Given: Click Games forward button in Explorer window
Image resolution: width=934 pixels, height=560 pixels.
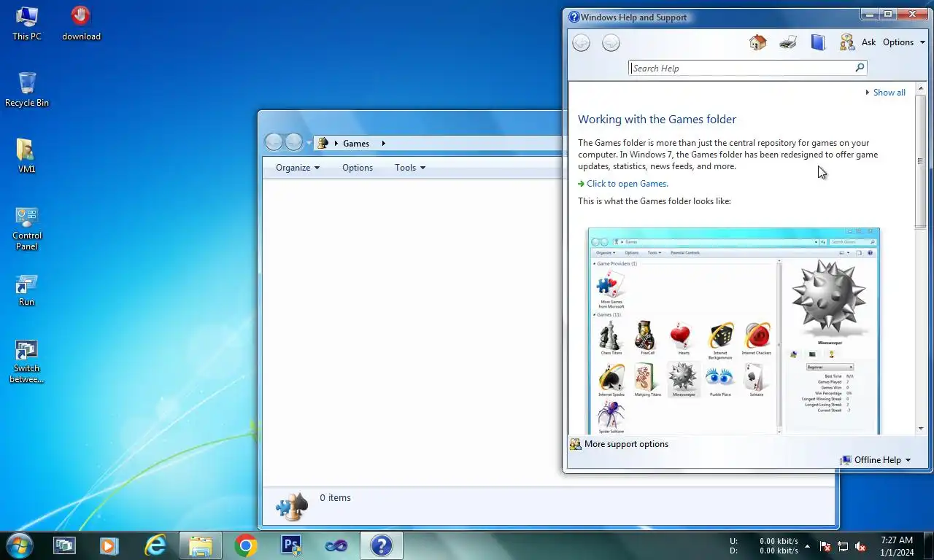Looking at the screenshot, I should pos(294,142).
